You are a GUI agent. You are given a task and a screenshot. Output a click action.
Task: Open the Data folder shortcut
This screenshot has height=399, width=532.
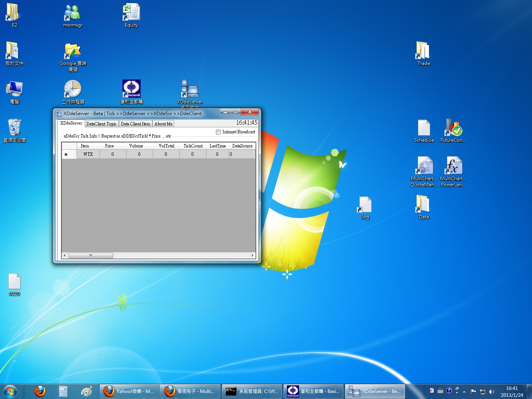tap(423, 207)
